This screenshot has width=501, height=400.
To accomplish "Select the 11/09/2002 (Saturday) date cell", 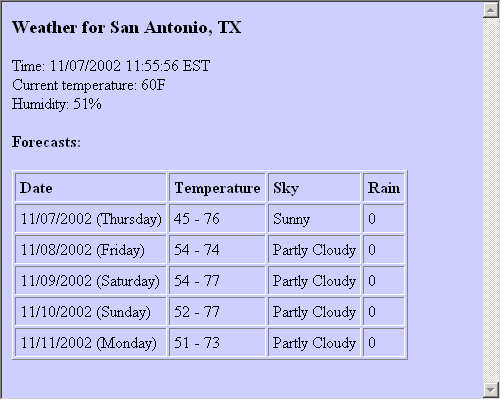I will pyautogui.click(x=91, y=281).
